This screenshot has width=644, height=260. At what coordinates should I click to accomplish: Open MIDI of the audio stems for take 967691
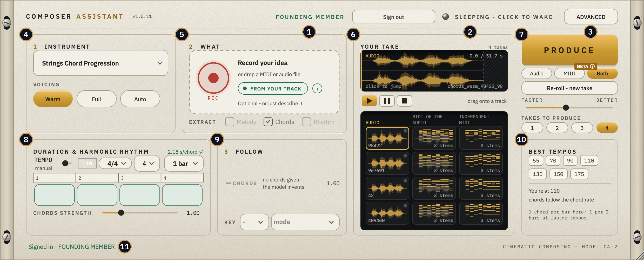click(x=434, y=163)
